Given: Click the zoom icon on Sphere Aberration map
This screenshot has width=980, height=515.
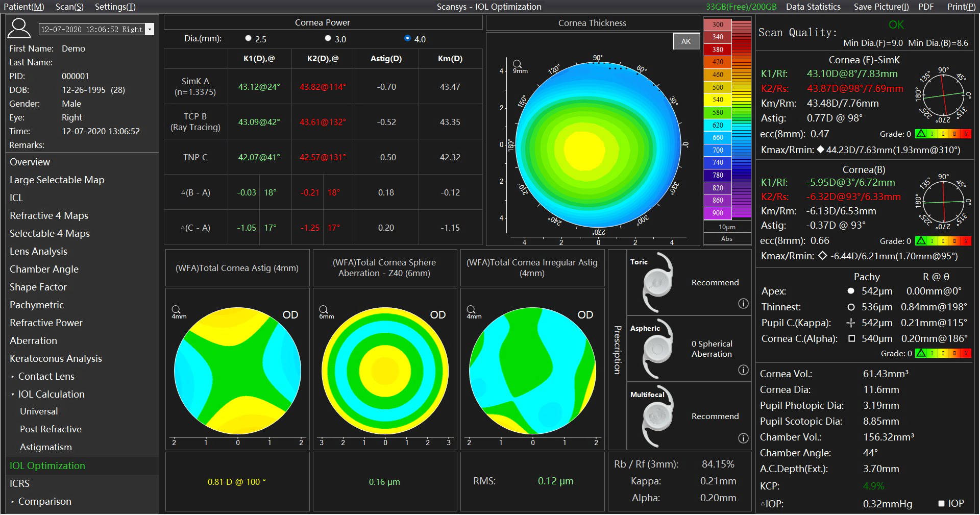Looking at the screenshot, I should click(x=324, y=310).
